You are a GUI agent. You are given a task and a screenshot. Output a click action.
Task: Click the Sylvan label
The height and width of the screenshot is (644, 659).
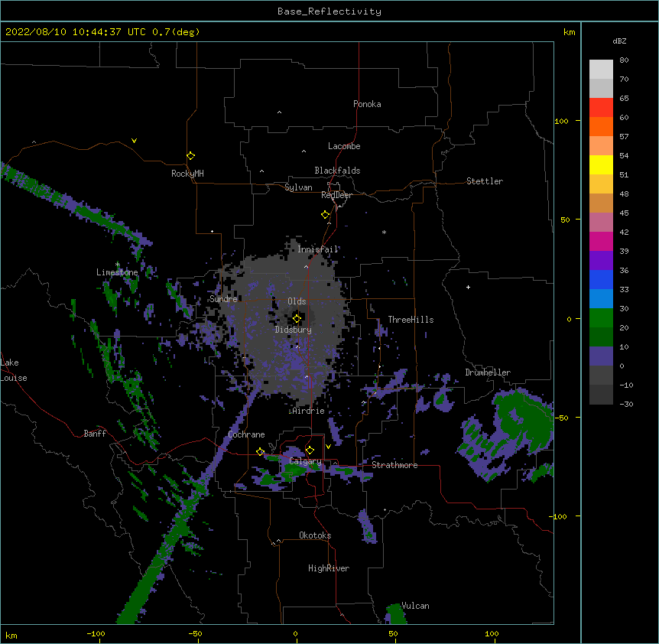tap(298, 187)
